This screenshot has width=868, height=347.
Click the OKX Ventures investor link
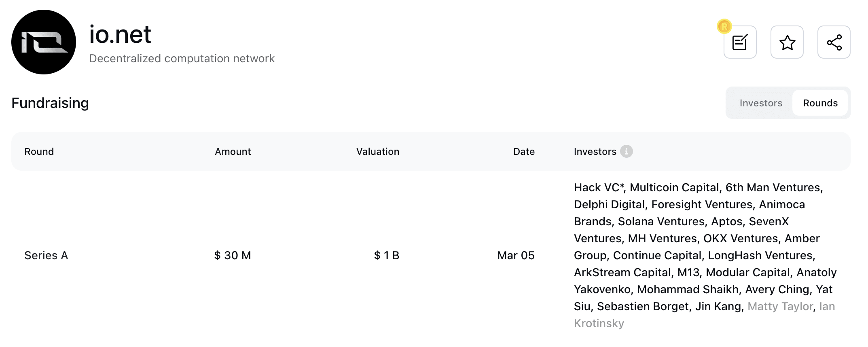coord(740,239)
